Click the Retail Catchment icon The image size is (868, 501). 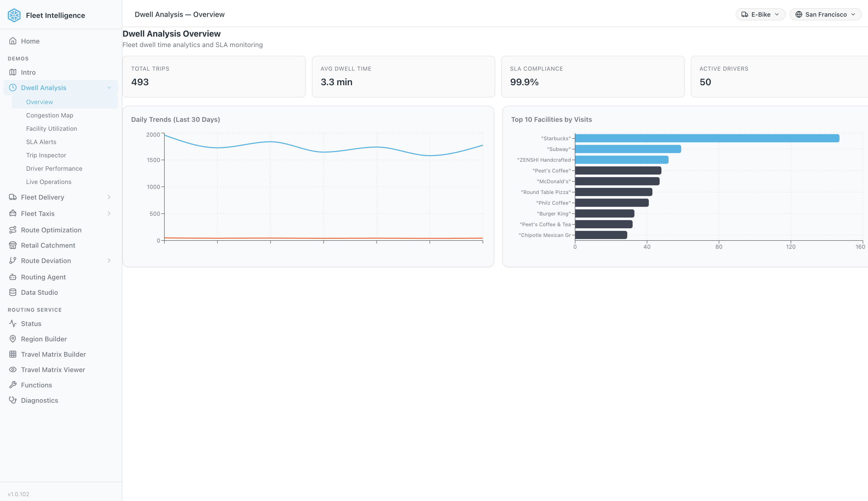tap(13, 245)
